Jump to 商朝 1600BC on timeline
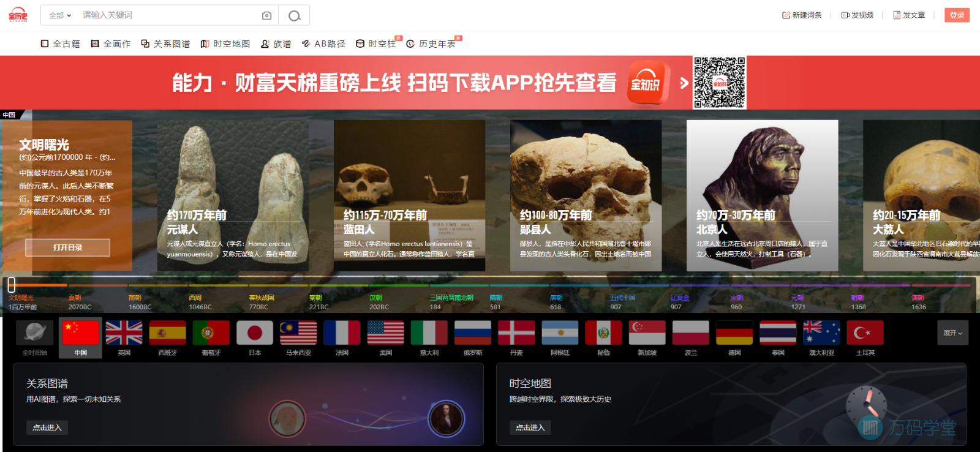Screen dimensions: 980x452 (140, 302)
